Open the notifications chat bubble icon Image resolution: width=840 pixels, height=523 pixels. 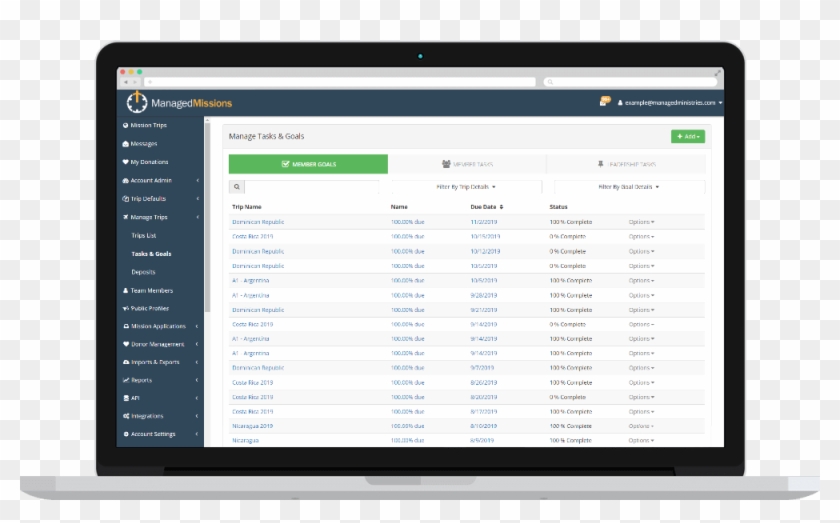(x=604, y=101)
